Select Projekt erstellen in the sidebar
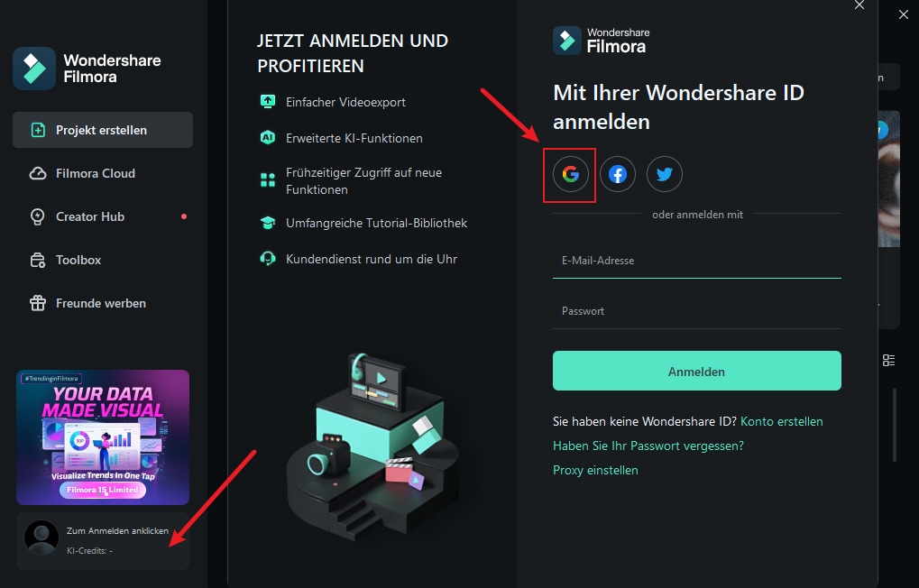This screenshot has width=919, height=588. coord(102,130)
